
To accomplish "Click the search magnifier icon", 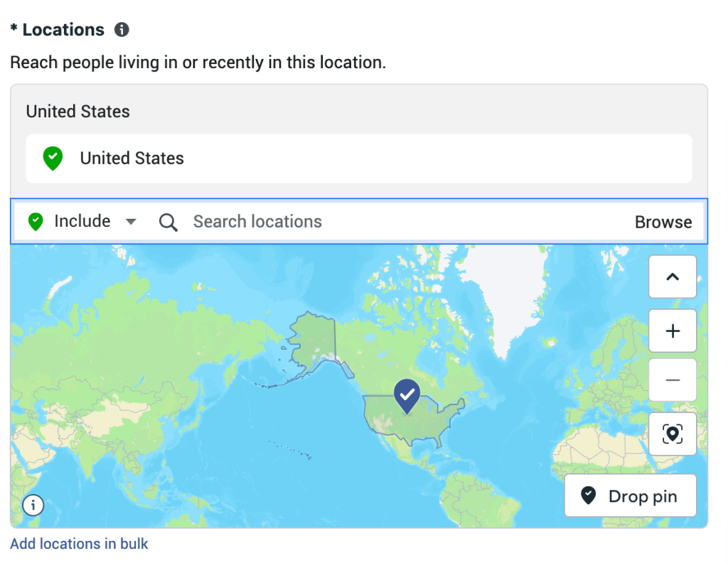I will [x=168, y=222].
